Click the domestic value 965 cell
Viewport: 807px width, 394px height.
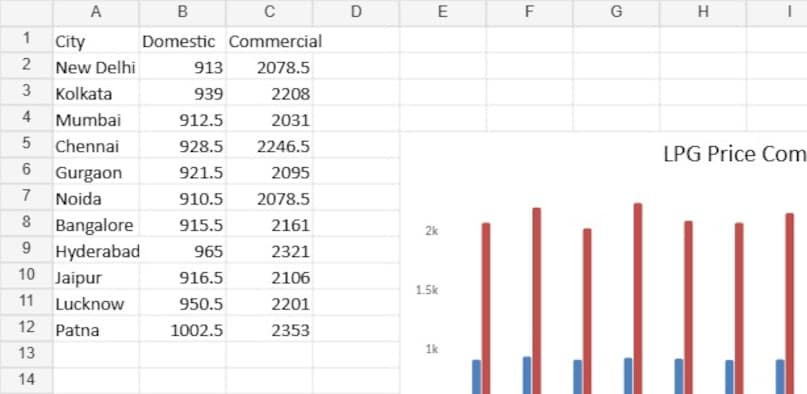pos(182,249)
